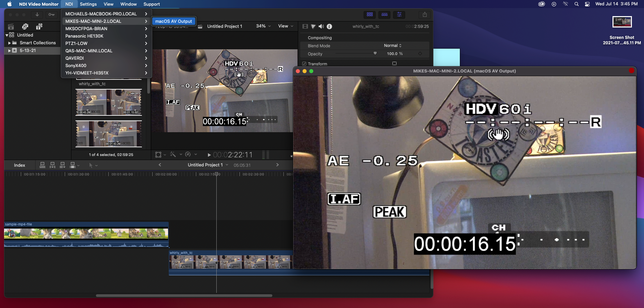This screenshot has width=644, height=308.
Task: Click the Share export icon
Action: pos(425,14)
